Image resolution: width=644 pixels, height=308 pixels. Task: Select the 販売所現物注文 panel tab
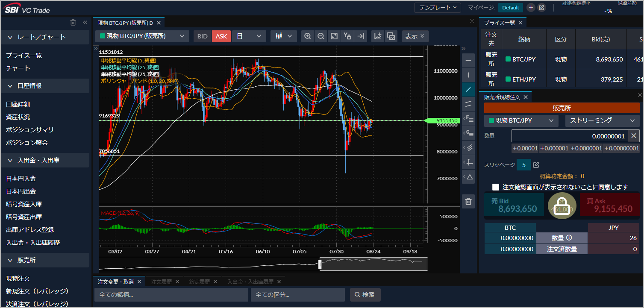(502, 97)
